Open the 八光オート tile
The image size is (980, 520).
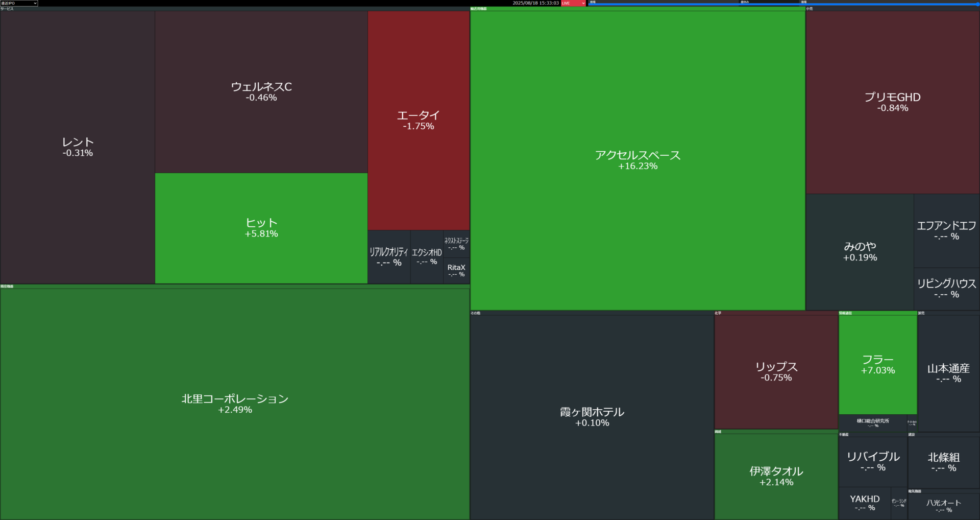pyautogui.click(x=944, y=506)
